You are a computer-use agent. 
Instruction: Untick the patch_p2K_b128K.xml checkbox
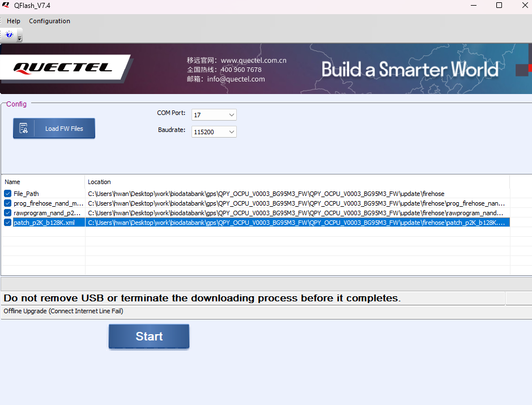coord(8,223)
